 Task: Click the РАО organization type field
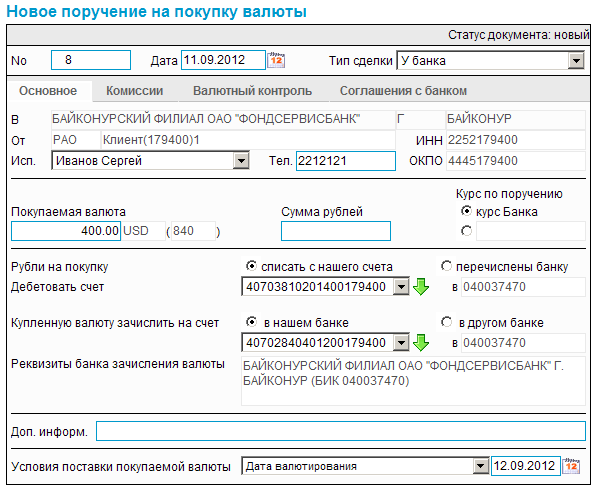(x=75, y=140)
